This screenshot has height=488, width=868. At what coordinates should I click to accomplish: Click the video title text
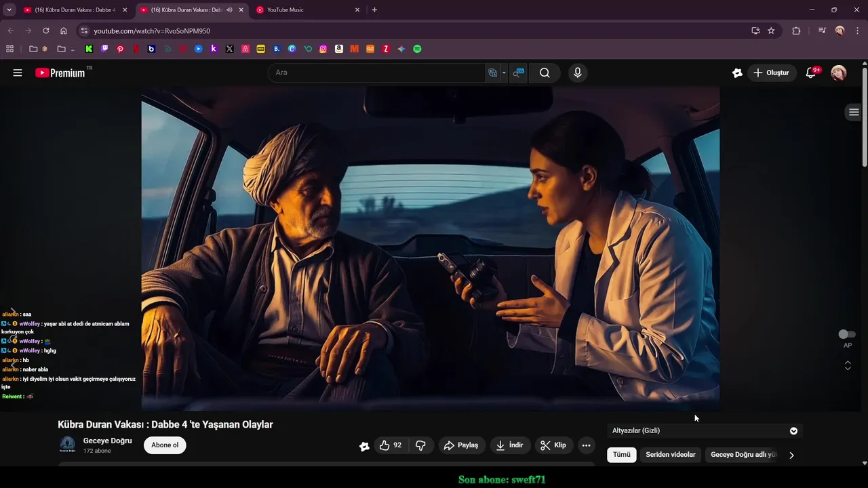point(165,424)
